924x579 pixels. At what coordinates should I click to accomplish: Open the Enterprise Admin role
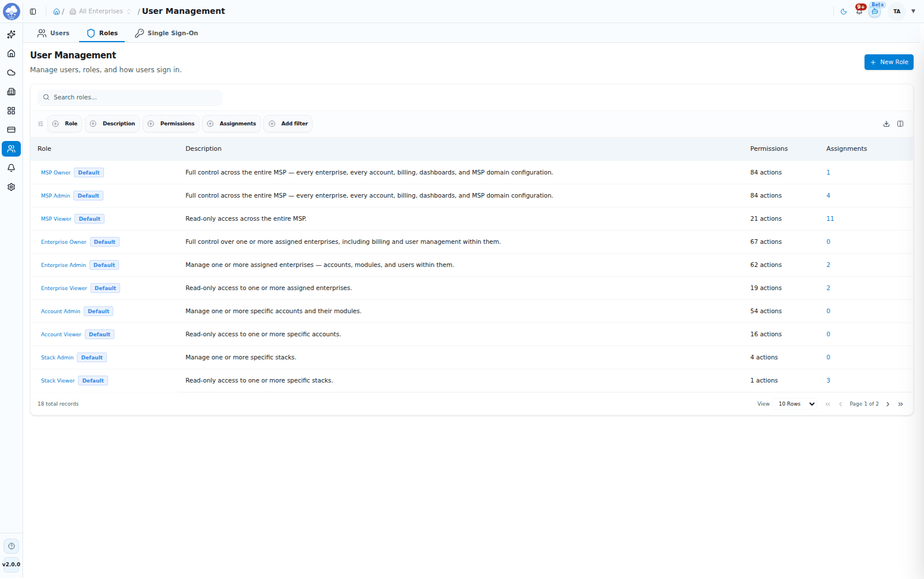click(x=64, y=265)
